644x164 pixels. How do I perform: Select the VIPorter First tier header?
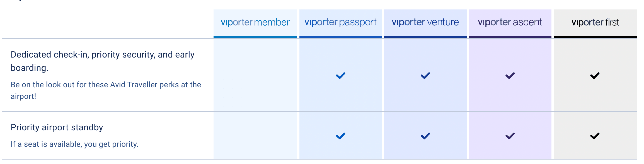595,22
